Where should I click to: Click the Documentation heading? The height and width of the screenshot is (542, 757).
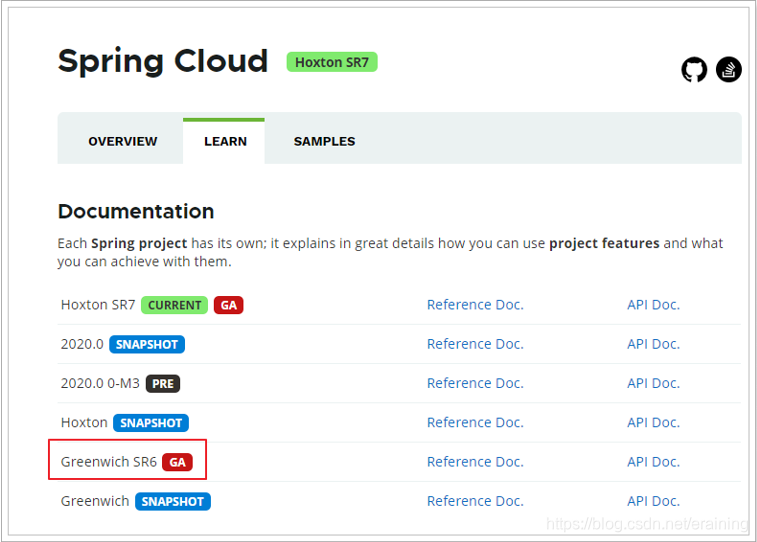(136, 211)
